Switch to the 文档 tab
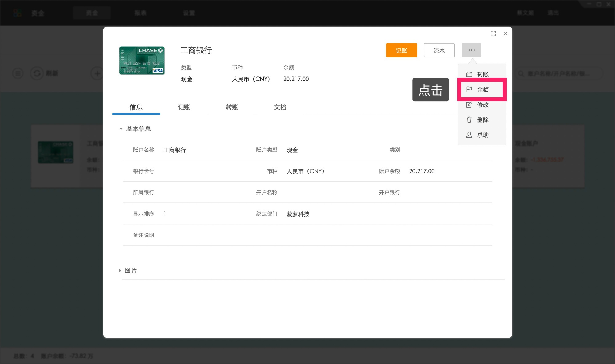615x364 pixels. (280, 107)
